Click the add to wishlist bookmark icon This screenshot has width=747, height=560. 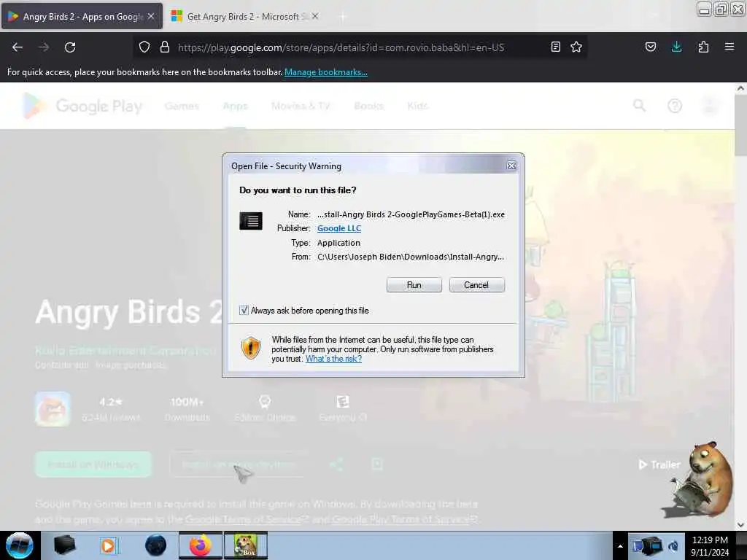coord(377,464)
